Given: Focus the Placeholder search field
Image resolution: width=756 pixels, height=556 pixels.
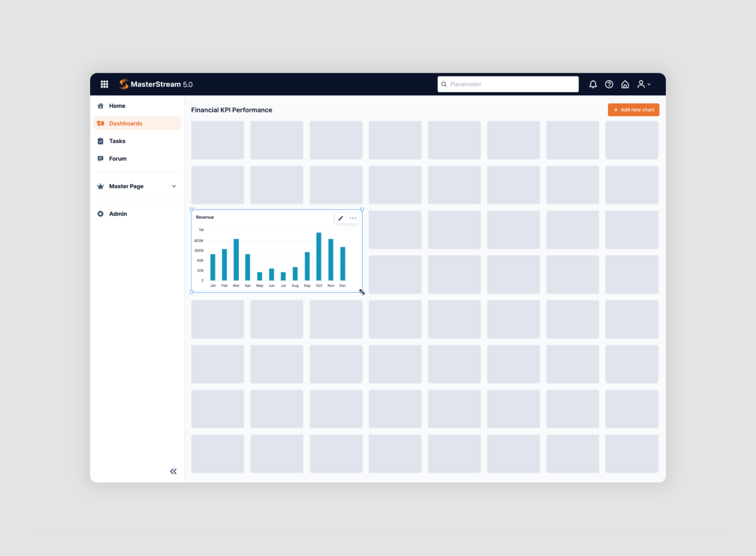Looking at the screenshot, I should click(x=508, y=84).
